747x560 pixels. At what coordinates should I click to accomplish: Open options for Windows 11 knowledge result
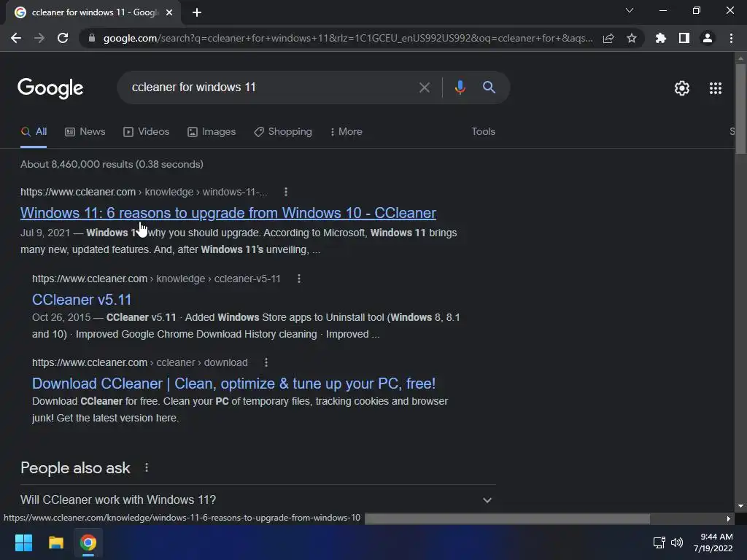click(x=286, y=192)
